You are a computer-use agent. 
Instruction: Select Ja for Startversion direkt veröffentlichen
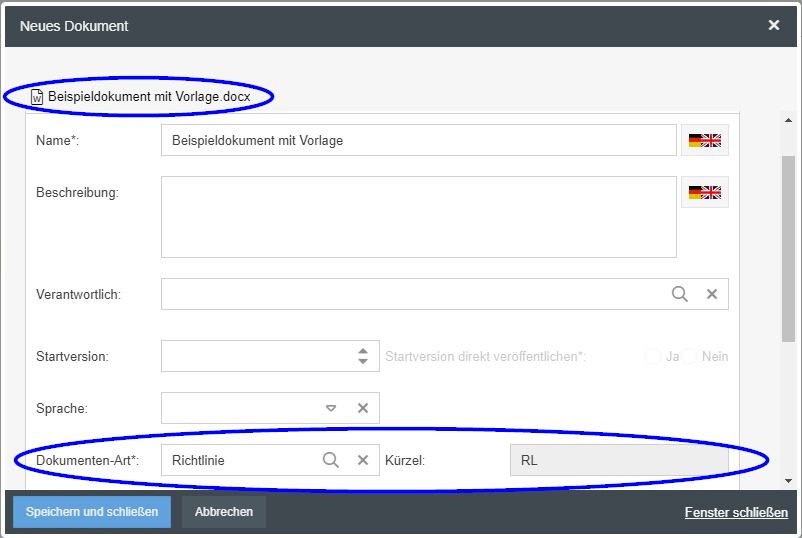click(653, 357)
